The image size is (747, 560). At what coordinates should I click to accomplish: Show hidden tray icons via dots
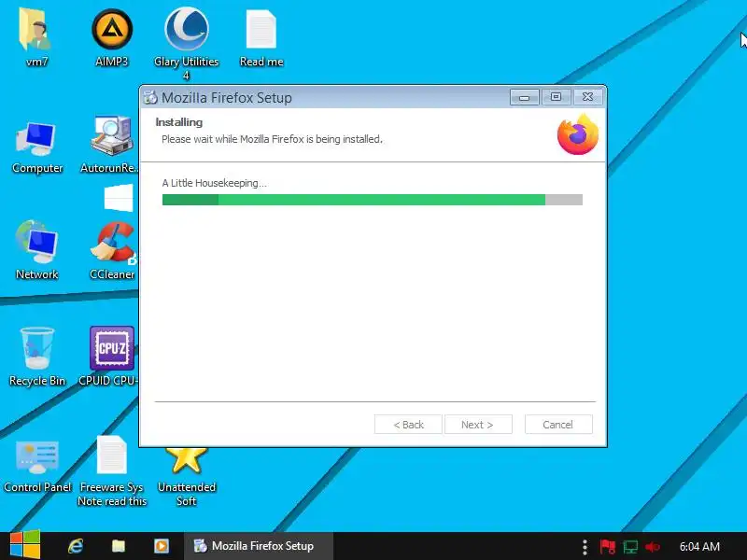click(x=585, y=547)
